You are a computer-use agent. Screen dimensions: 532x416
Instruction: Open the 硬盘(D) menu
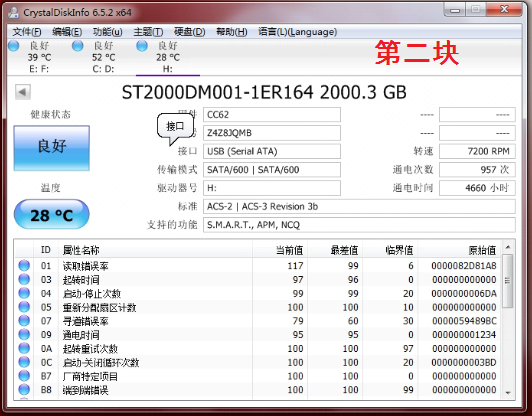(189, 32)
